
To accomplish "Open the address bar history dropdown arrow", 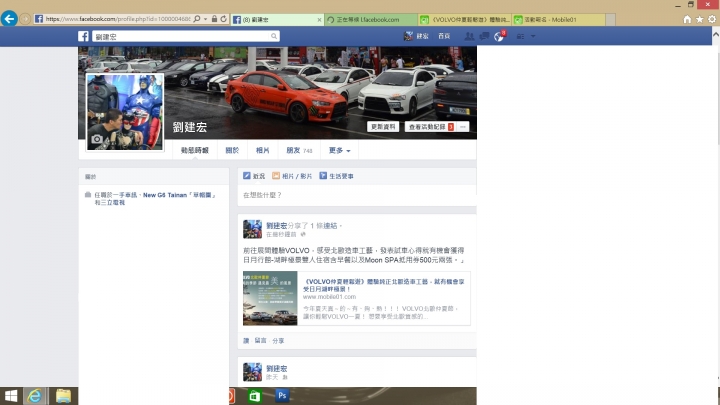I will (205, 19).
